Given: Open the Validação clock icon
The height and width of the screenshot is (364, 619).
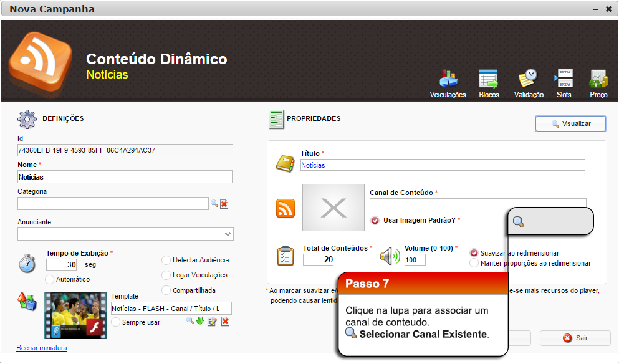Looking at the screenshot, I should [528, 80].
